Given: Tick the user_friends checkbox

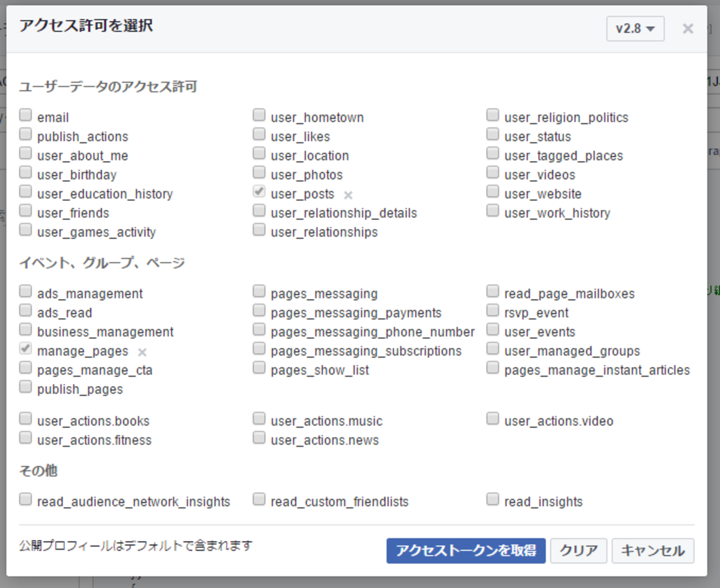Looking at the screenshot, I should click(x=25, y=210).
